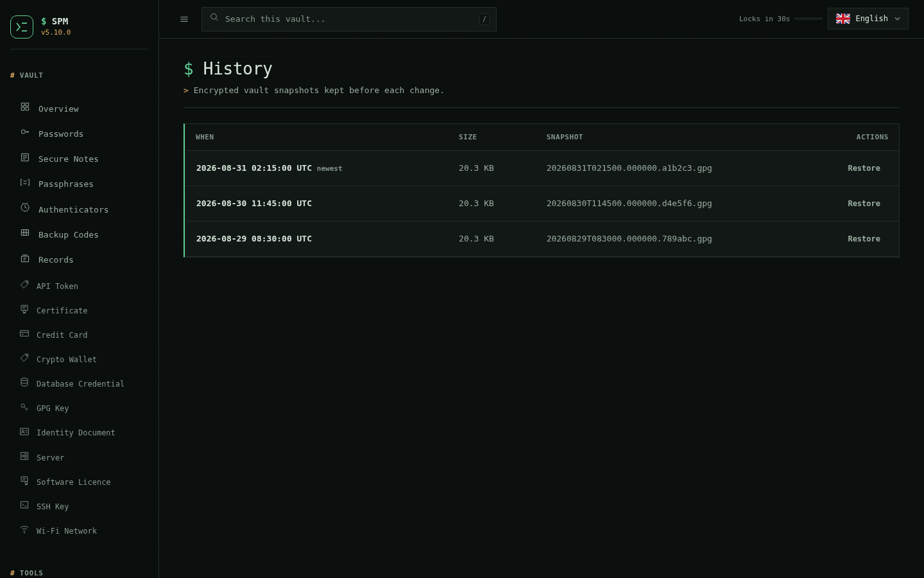
Task: Click the Backup Codes table icon
Action: pyautogui.click(x=25, y=232)
